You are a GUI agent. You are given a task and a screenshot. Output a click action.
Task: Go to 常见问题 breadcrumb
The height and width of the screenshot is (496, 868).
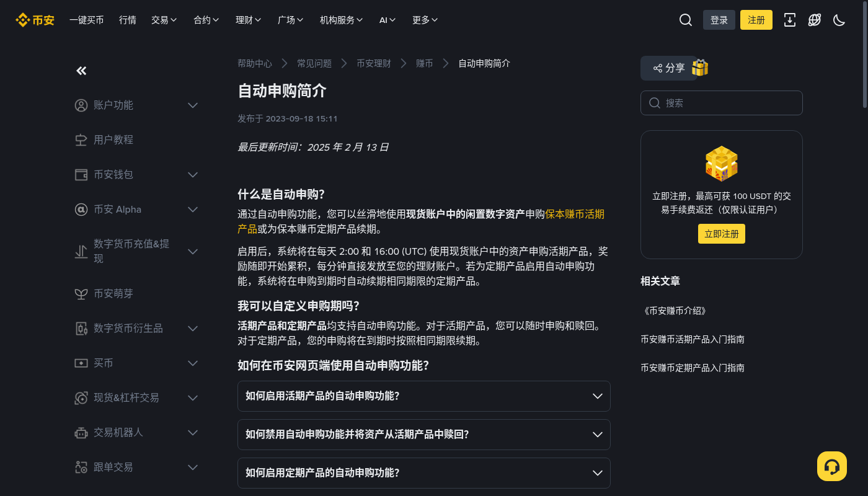tap(314, 63)
